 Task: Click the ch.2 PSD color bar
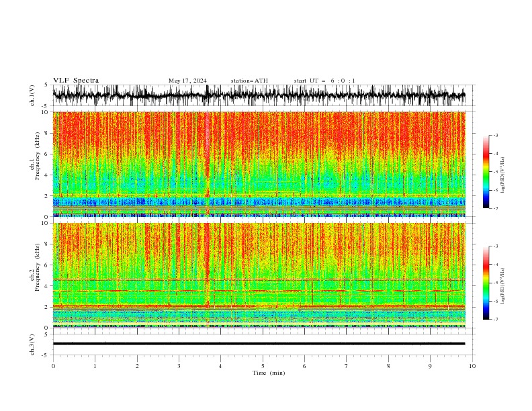click(x=486, y=283)
